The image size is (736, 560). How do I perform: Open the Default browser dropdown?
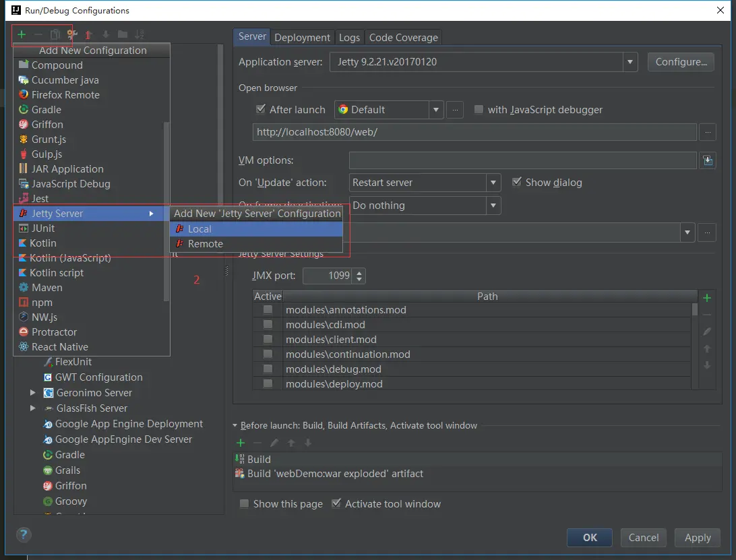tap(435, 110)
